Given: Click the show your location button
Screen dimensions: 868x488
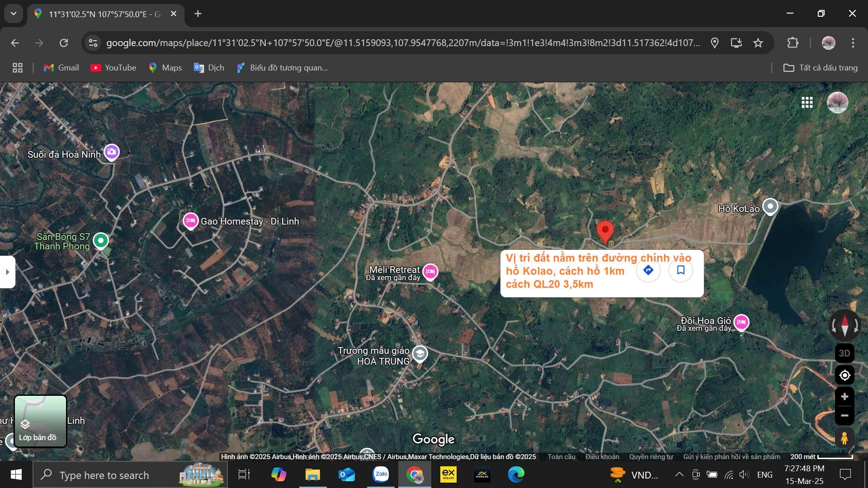Looking at the screenshot, I should click(844, 375).
